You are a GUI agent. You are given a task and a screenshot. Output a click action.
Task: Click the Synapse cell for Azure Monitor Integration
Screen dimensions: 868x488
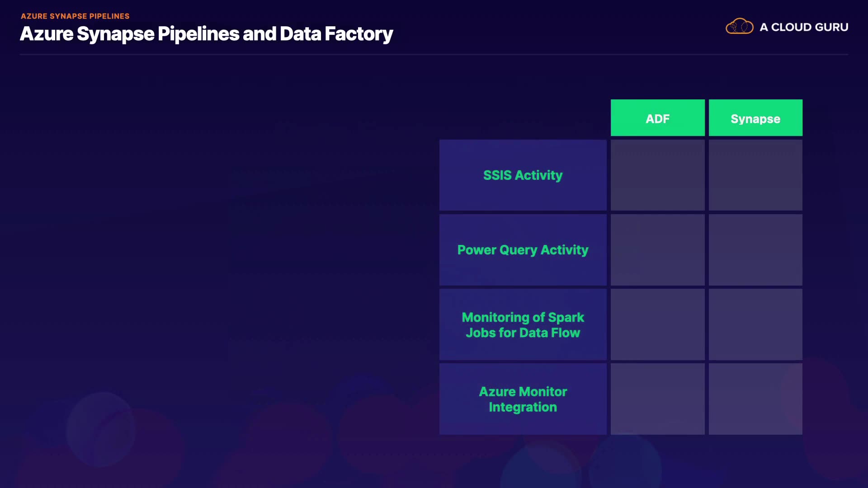755,399
